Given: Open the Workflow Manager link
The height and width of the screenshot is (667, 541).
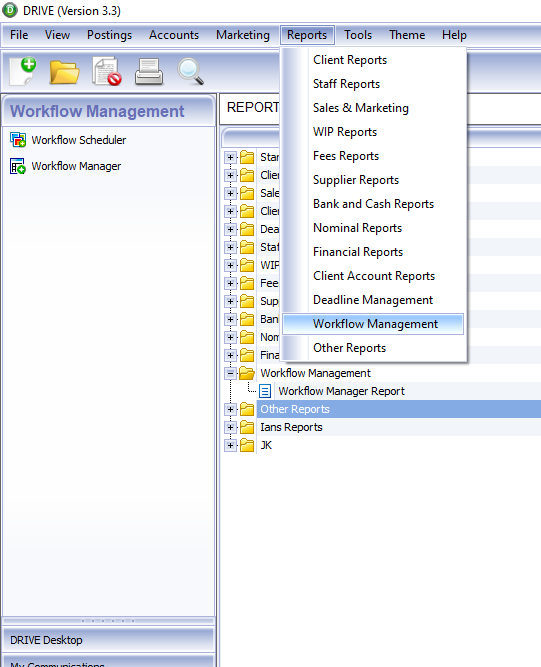Looking at the screenshot, I should coord(76,166).
